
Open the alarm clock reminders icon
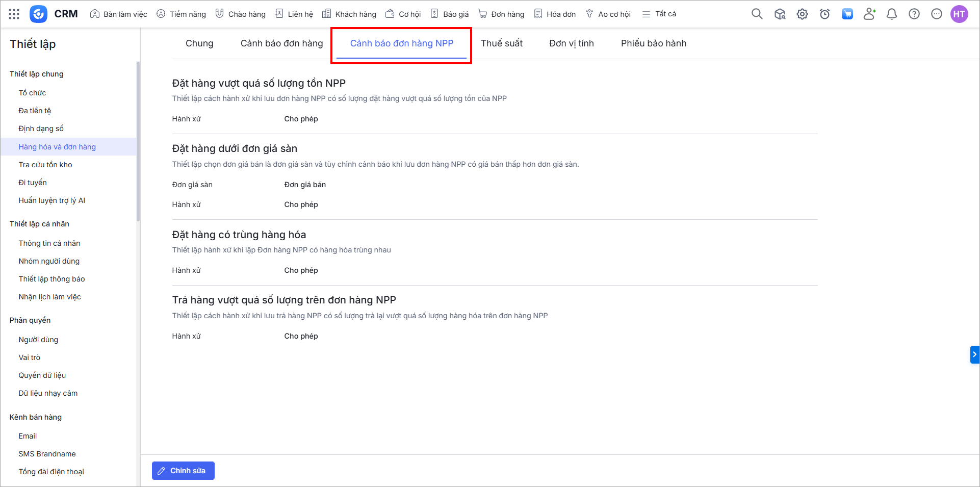click(824, 14)
